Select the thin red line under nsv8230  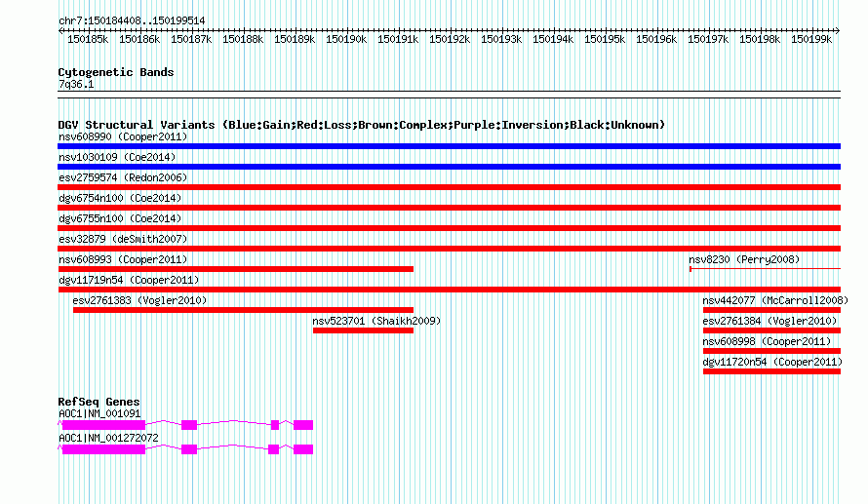[765, 269]
